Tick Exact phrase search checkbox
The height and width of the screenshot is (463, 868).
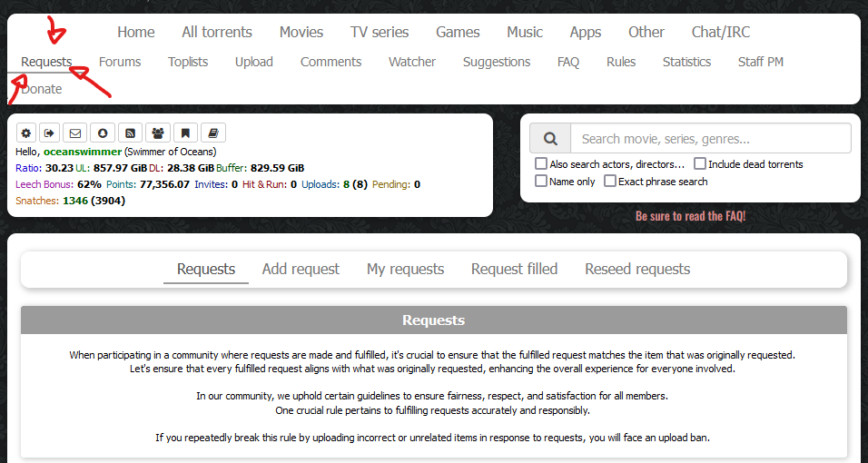[610, 182]
